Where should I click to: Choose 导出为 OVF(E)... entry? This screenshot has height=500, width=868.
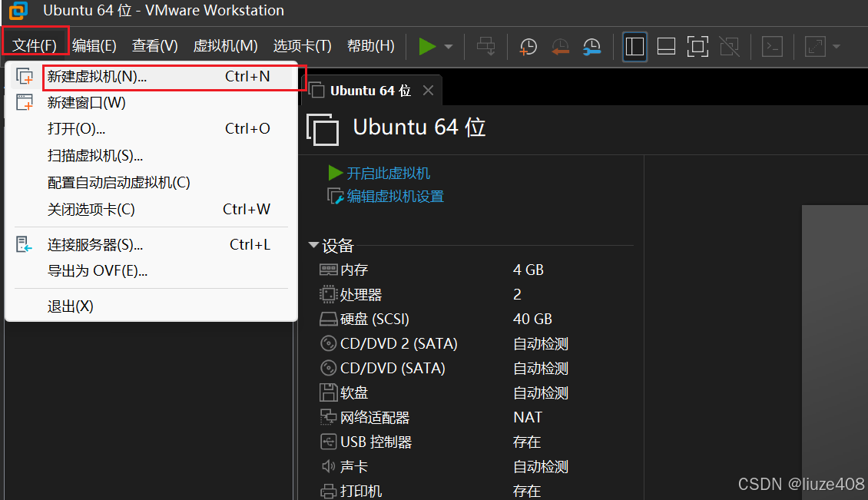click(151, 271)
